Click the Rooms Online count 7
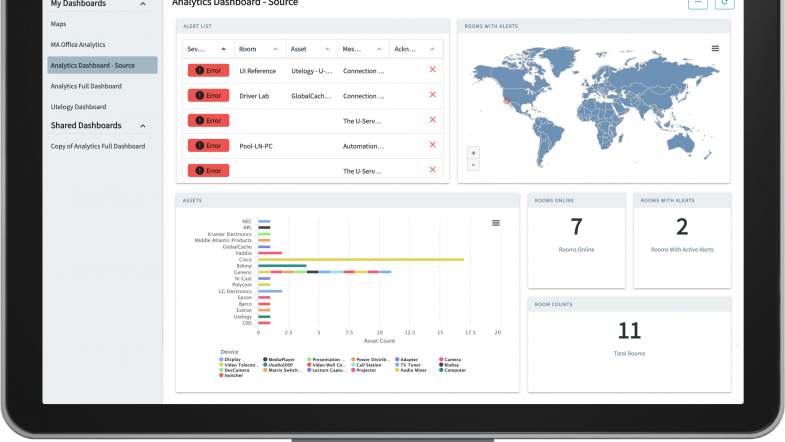The height and width of the screenshot is (442, 785). click(576, 227)
